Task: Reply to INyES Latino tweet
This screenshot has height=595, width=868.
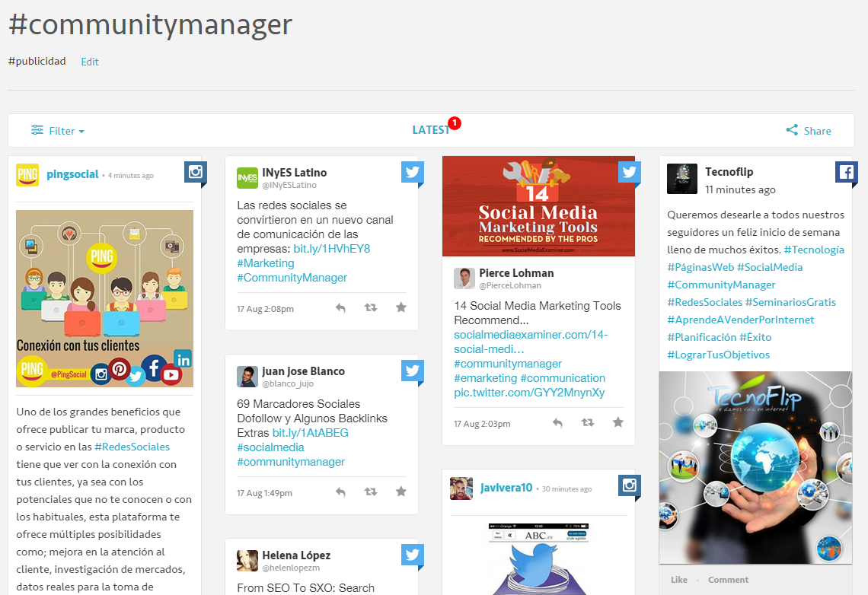Action: 340,308
